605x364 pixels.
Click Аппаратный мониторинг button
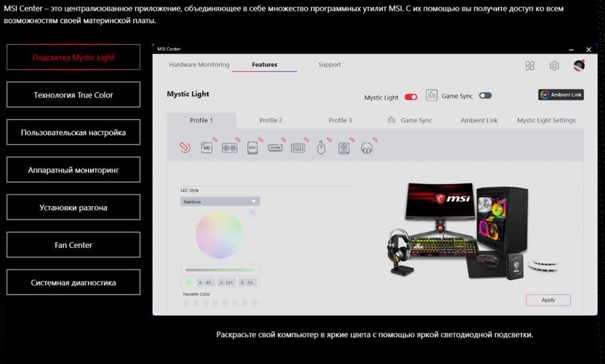(x=73, y=170)
